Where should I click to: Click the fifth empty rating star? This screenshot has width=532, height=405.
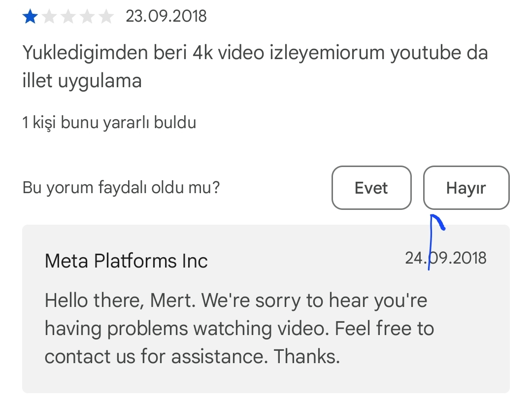coord(106,17)
